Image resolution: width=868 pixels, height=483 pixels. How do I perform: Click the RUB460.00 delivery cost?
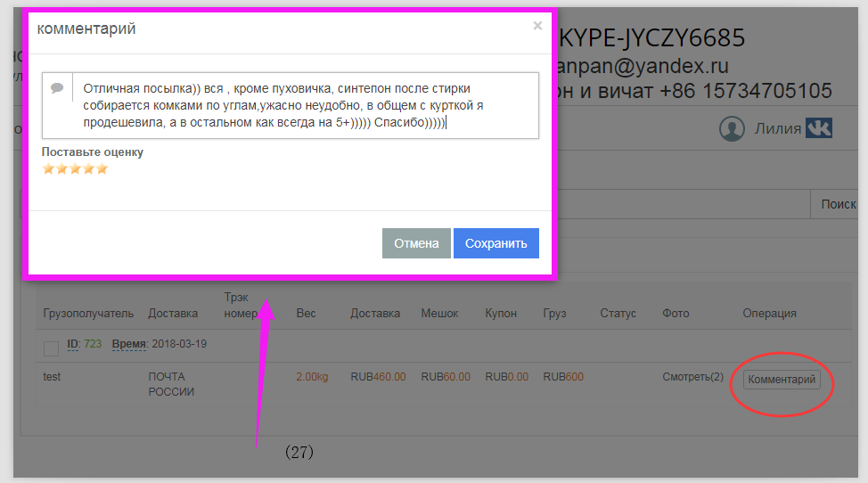click(378, 377)
